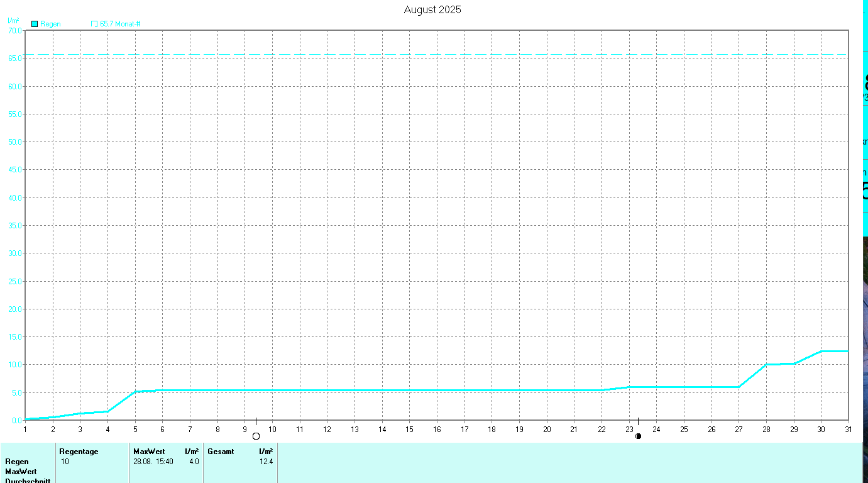Screen dimensions: 868x483
Task: Click day 31 on the x-axis
Action: tap(848, 430)
